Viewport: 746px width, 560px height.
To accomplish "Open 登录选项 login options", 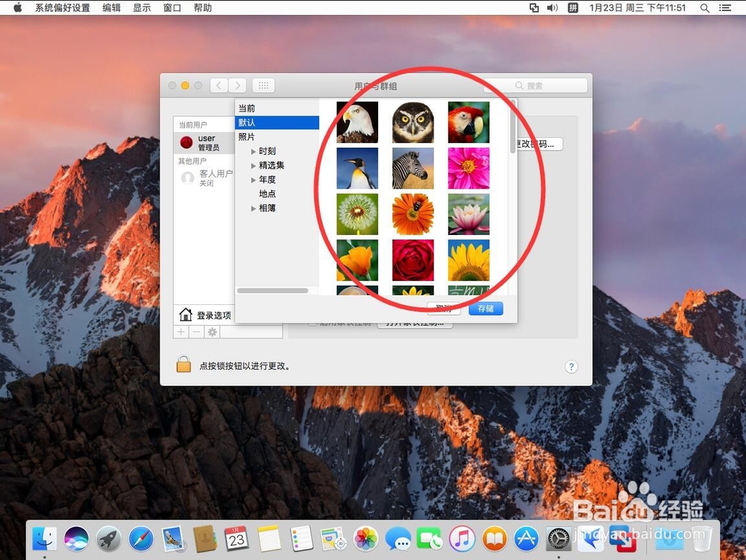I will click(205, 315).
